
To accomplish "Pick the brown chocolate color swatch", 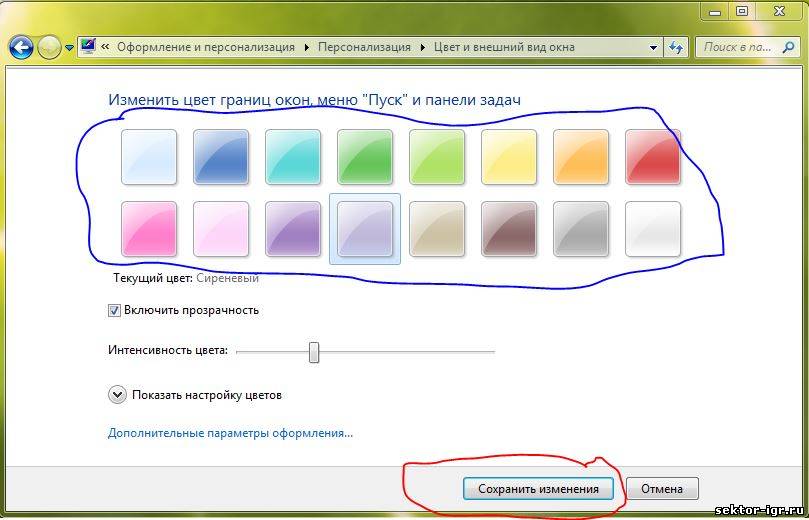I will (x=509, y=229).
